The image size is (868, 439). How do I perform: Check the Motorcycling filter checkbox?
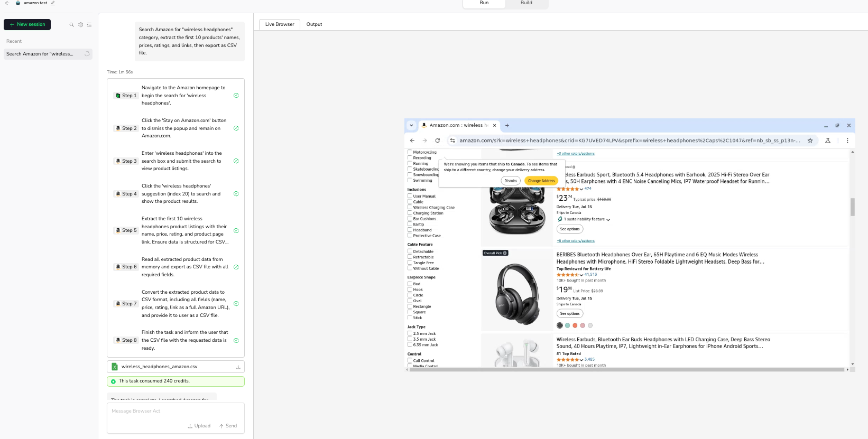coord(410,152)
